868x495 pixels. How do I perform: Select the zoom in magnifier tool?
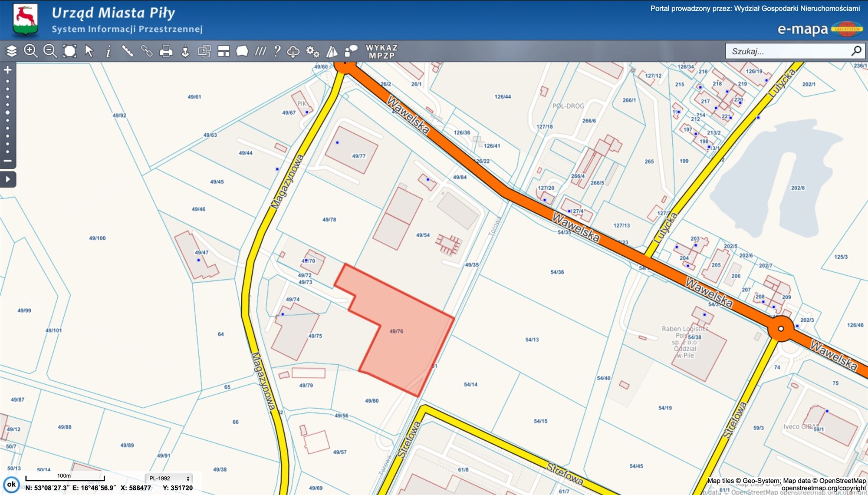coord(30,51)
